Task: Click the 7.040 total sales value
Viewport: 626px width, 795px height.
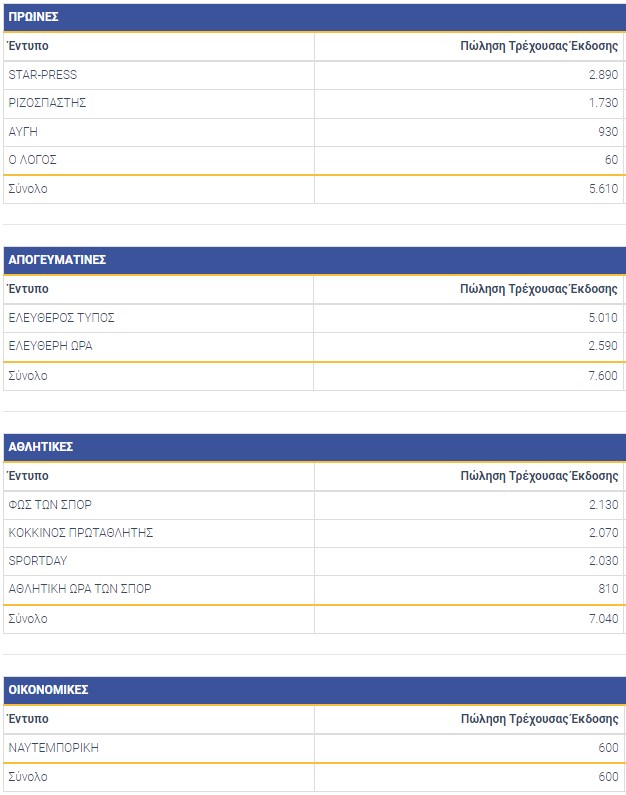Action: 602,619
